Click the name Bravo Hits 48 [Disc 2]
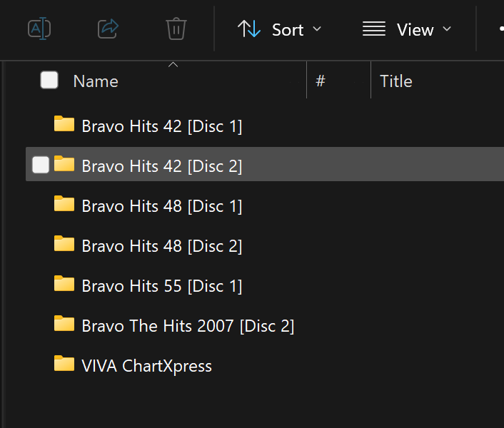Viewport: 504px width, 428px height. point(161,246)
